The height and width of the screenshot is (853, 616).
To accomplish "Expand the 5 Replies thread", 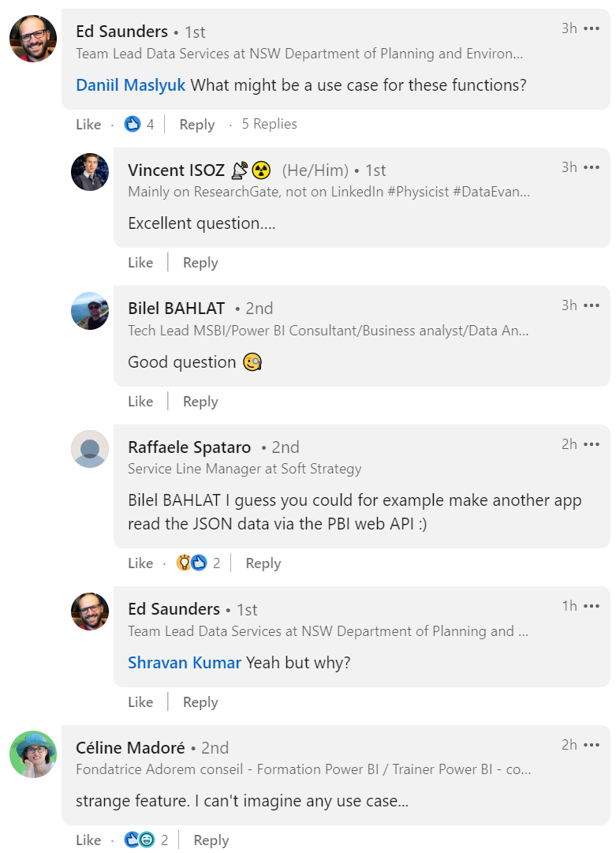I will click(x=269, y=124).
